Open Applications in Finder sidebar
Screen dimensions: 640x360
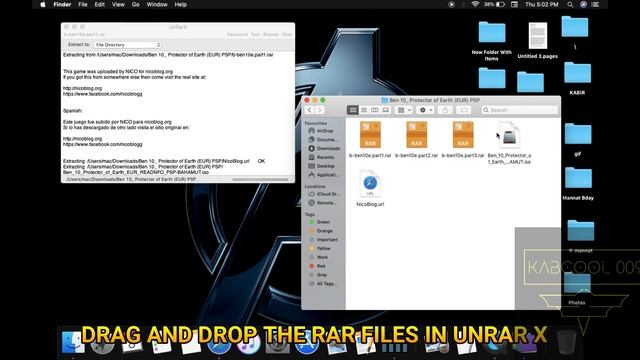323,175
